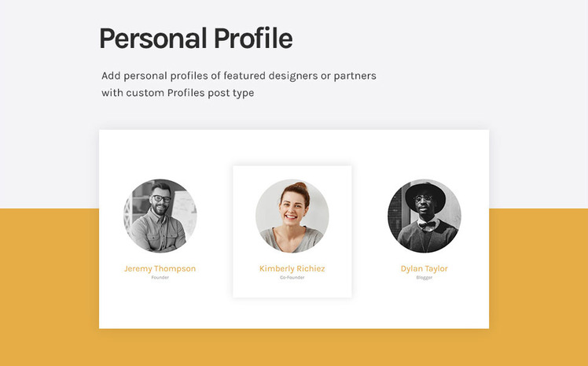Click the Dylan Taylor name link
Image resolution: width=588 pixels, height=366 pixels.
(x=424, y=268)
